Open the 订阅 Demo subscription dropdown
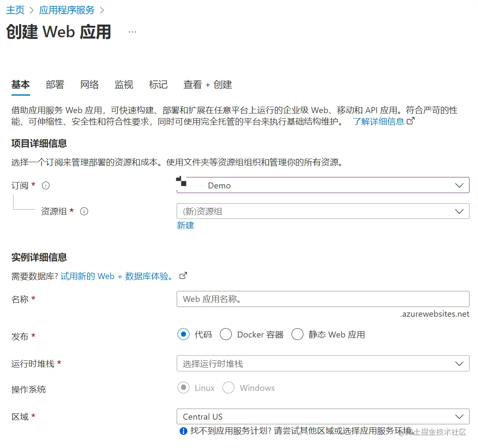 pos(323,185)
